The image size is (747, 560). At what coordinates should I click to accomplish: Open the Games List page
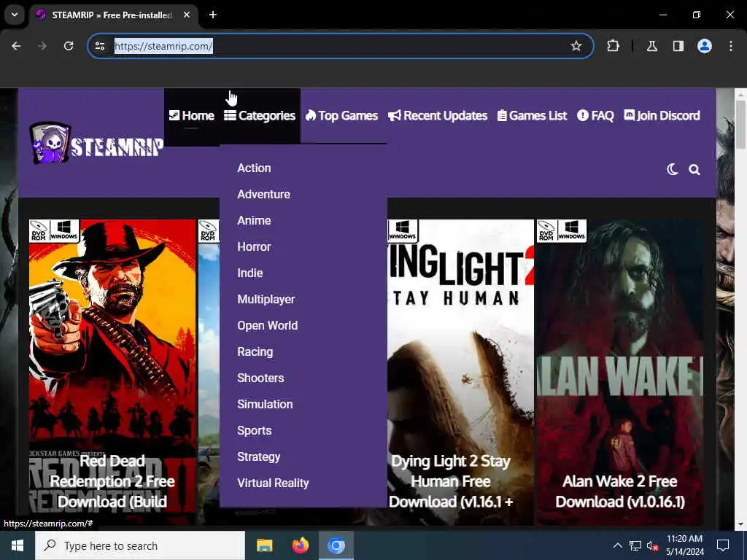(532, 116)
